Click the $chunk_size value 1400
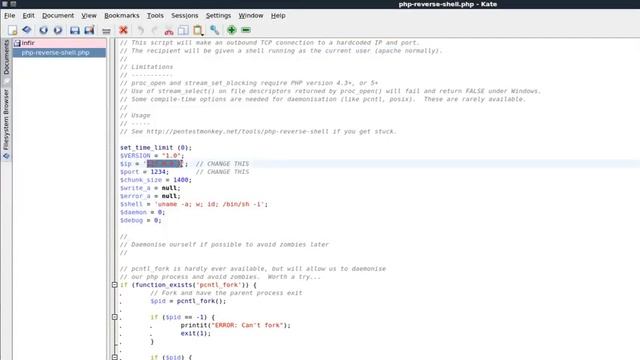Screen dimensions: 640x360 pos(180,180)
